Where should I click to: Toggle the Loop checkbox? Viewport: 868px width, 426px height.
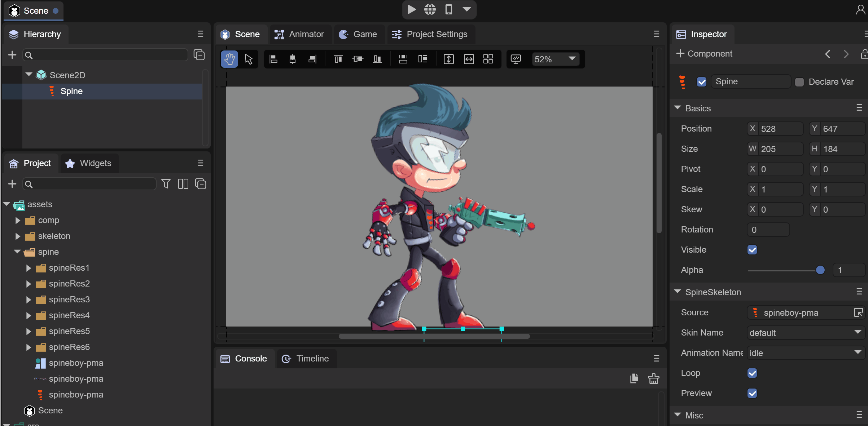tap(752, 373)
